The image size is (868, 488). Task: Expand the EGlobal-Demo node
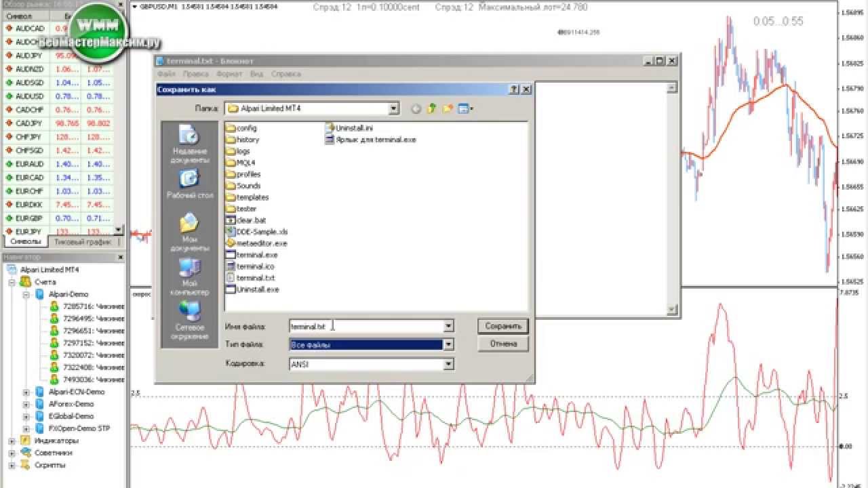26,416
